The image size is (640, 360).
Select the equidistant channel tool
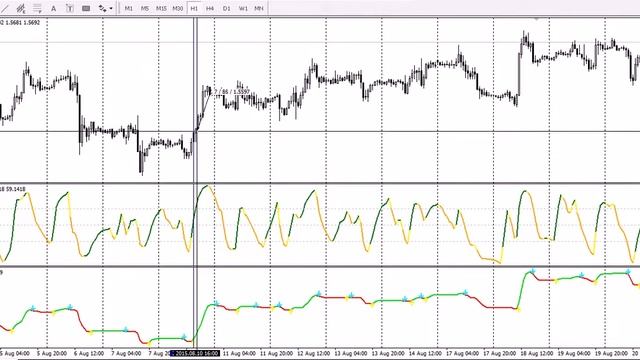tap(21, 8)
